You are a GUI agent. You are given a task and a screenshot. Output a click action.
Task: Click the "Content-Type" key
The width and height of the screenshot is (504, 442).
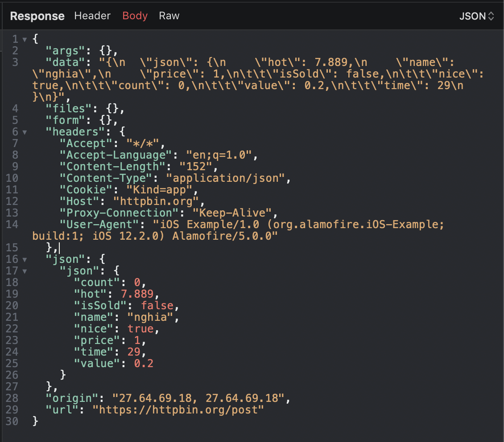pyautogui.click(x=106, y=178)
